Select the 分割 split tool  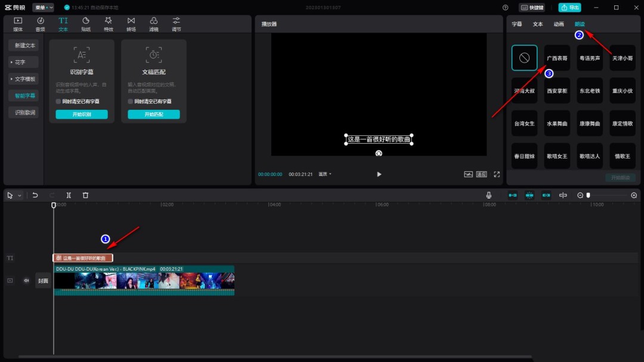(68, 195)
